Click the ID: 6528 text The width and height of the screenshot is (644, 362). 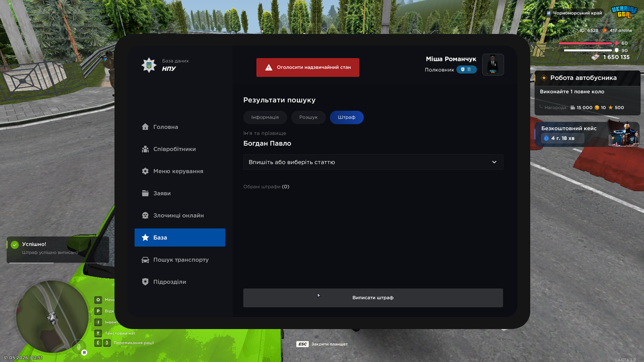click(x=589, y=31)
